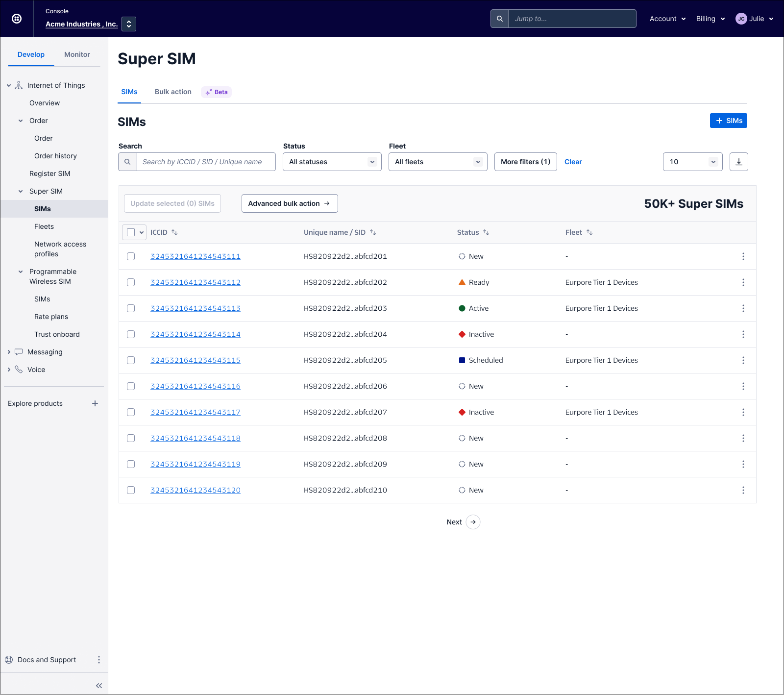Toggle the select-all checkbox in table header

tap(131, 232)
